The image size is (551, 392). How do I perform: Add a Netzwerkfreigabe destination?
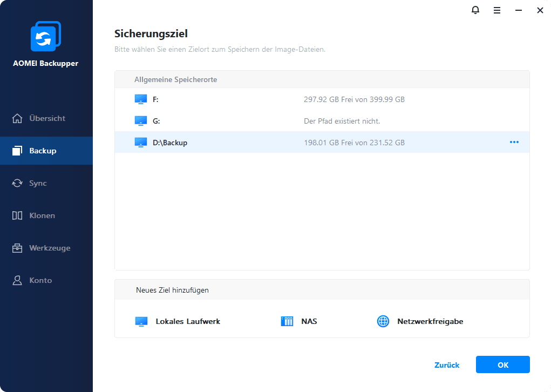click(420, 321)
